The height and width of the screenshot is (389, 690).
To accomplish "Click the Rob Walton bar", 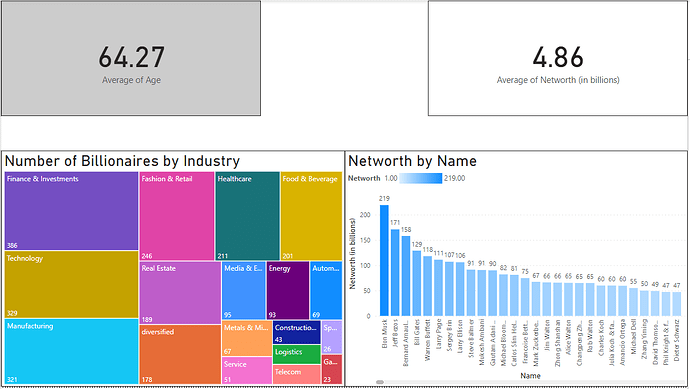I will [590, 299].
